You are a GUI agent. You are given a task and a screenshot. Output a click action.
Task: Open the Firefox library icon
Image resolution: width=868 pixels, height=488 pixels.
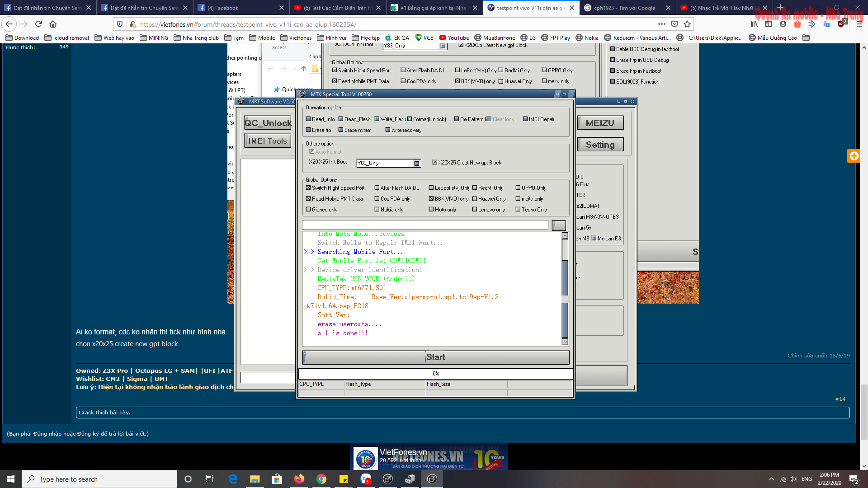pyautogui.click(x=754, y=24)
